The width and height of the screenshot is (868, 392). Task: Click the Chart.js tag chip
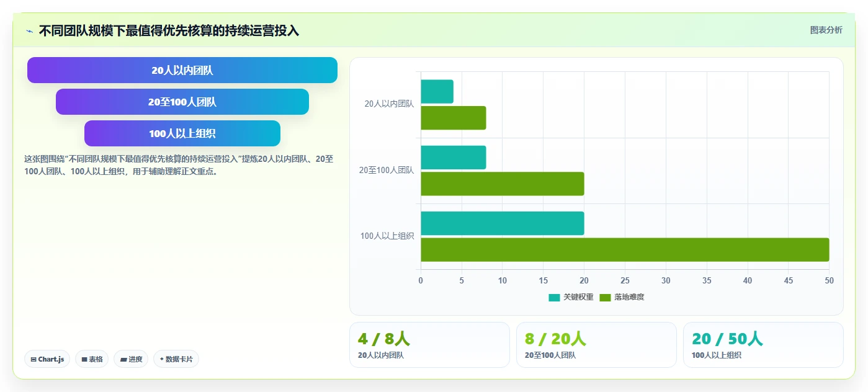point(48,359)
